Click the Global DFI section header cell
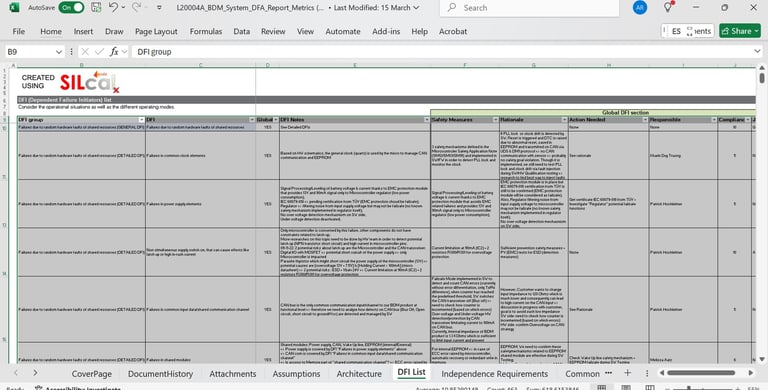The height and width of the screenshot is (390, 768). point(593,113)
